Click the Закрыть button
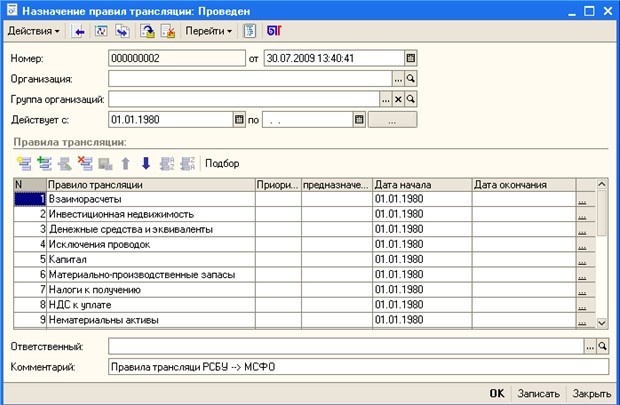 point(592,393)
